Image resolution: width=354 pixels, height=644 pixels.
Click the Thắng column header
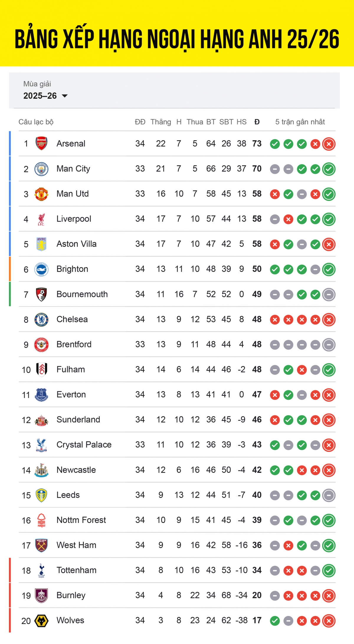click(160, 122)
